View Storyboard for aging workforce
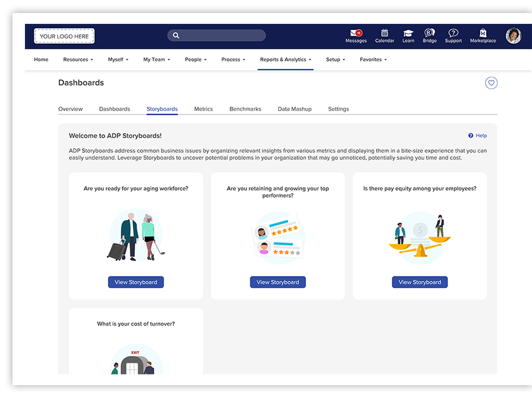The image size is (532, 396). 136,282
